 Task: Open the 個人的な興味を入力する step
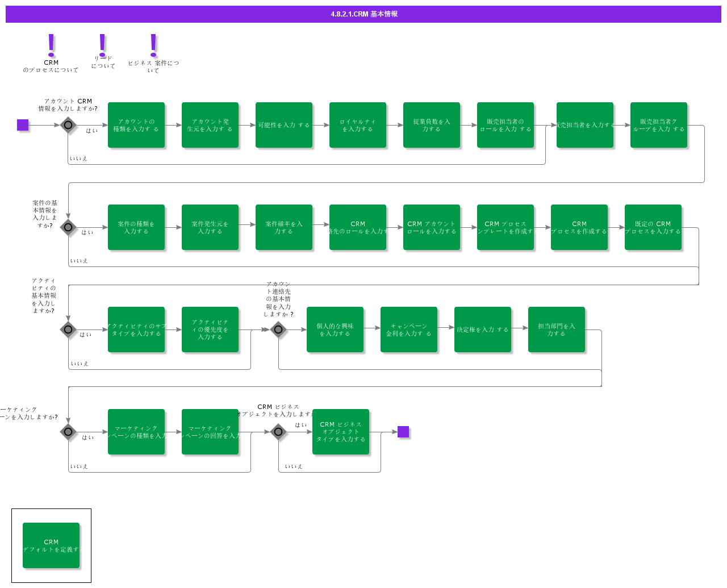coord(335,330)
